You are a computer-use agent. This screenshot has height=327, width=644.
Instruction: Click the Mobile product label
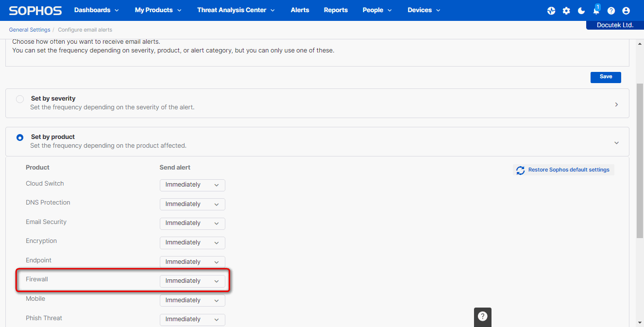coord(35,299)
